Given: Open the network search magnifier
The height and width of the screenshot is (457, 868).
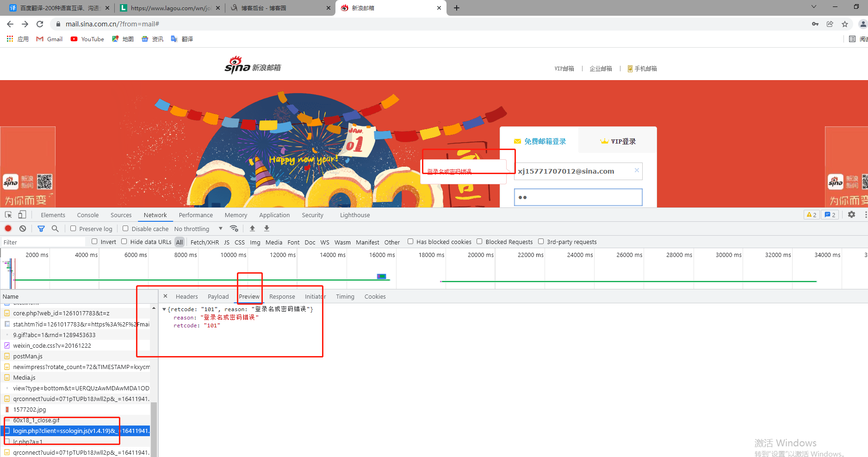Looking at the screenshot, I should 55,228.
